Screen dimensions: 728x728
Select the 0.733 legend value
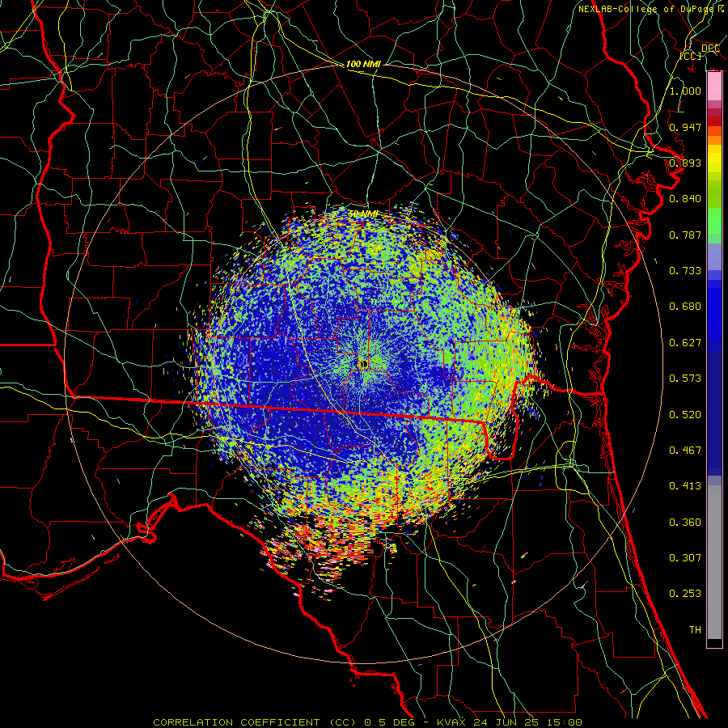pos(685,271)
